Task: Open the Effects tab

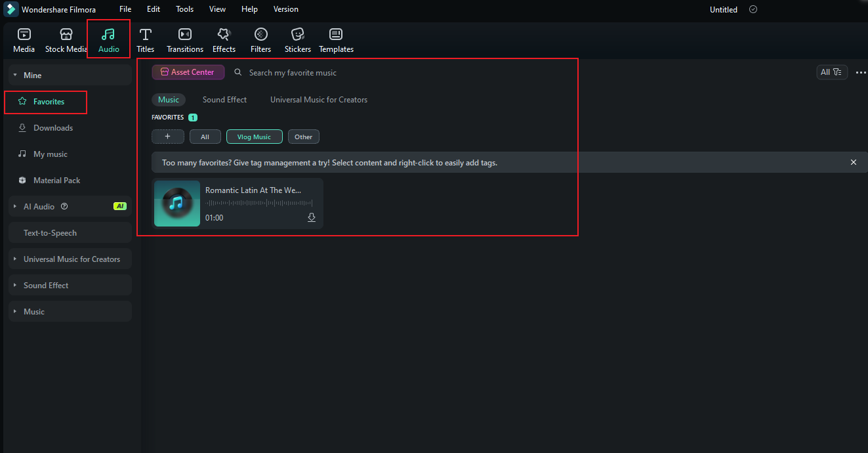Action: [x=224, y=41]
